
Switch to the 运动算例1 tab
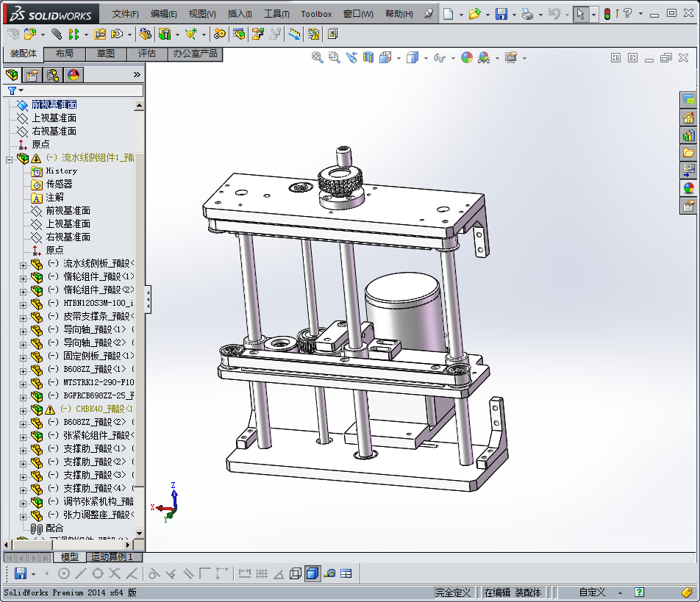pyautogui.click(x=112, y=557)
